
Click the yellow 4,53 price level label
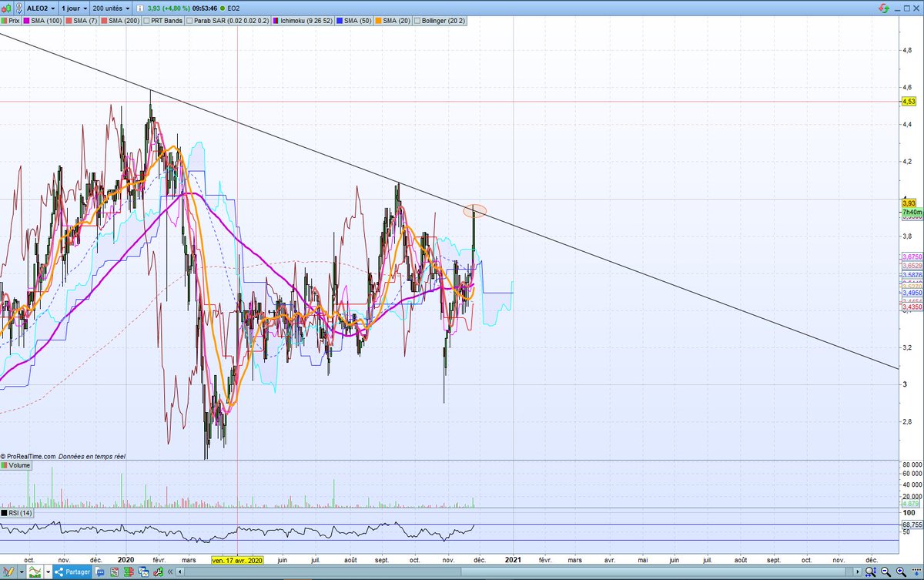909,102
